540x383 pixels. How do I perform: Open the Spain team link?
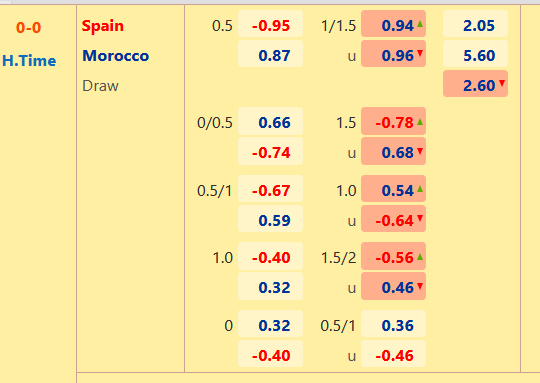click(x=103, y=26)
